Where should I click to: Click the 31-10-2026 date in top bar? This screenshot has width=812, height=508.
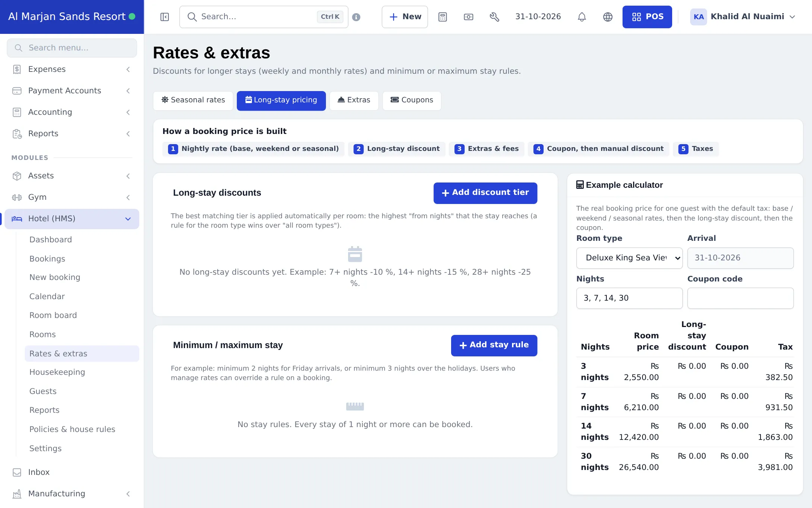pos(538,17)
